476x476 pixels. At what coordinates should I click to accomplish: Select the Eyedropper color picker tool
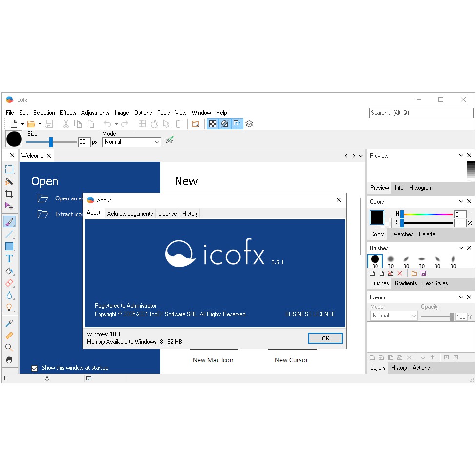click(9, 323)
